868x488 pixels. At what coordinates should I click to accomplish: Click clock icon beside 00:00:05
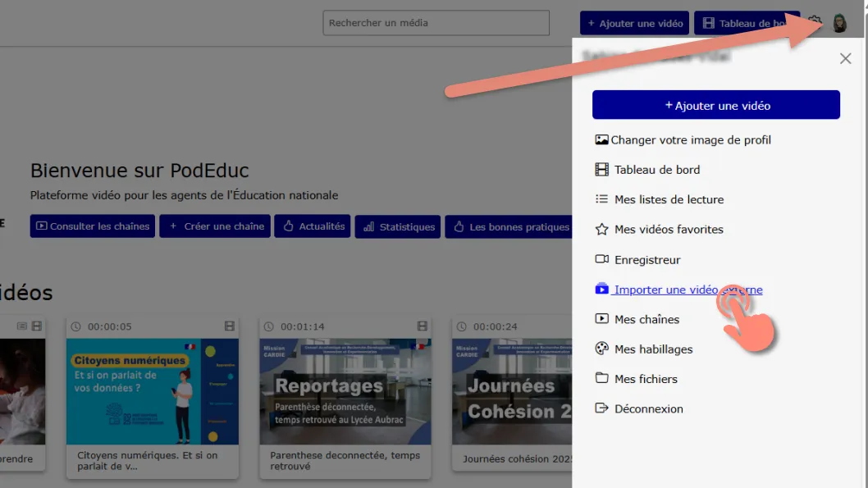(x=75, y=327)
